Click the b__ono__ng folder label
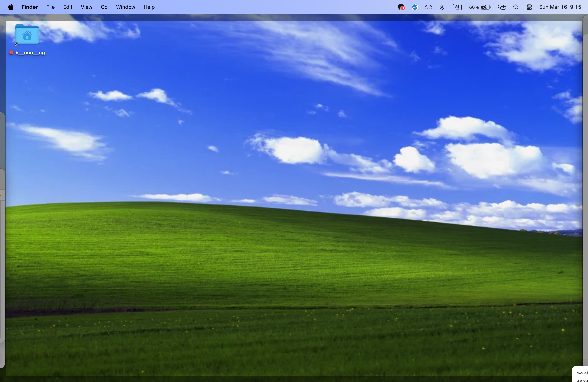Viewport: 588px width, 382px height. 30,53
